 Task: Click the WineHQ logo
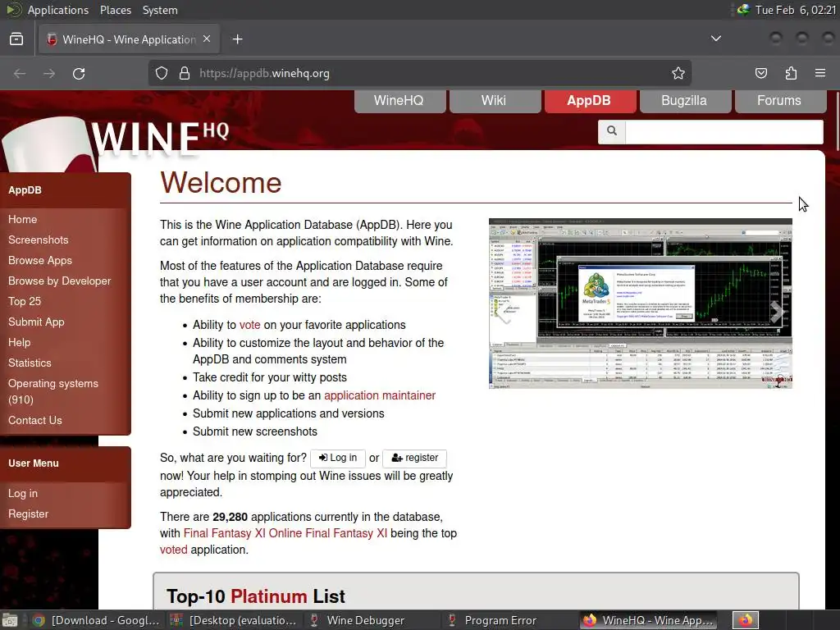(160, 138)
